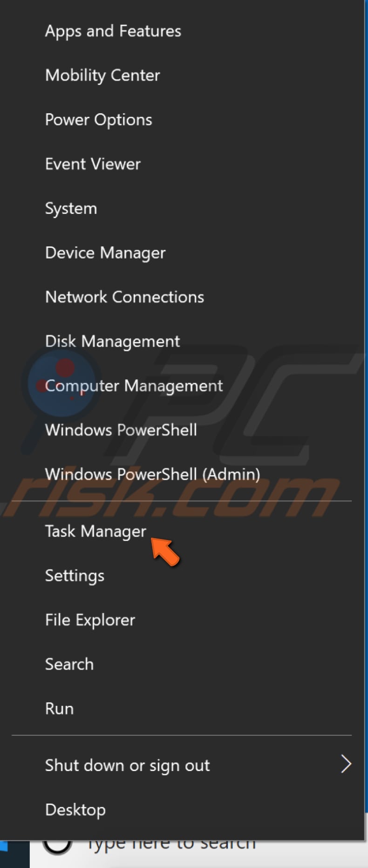Go to Network Connections
The width and height of the screenshot is (368, 868).
pyautogui.click(x=124, y=297)
